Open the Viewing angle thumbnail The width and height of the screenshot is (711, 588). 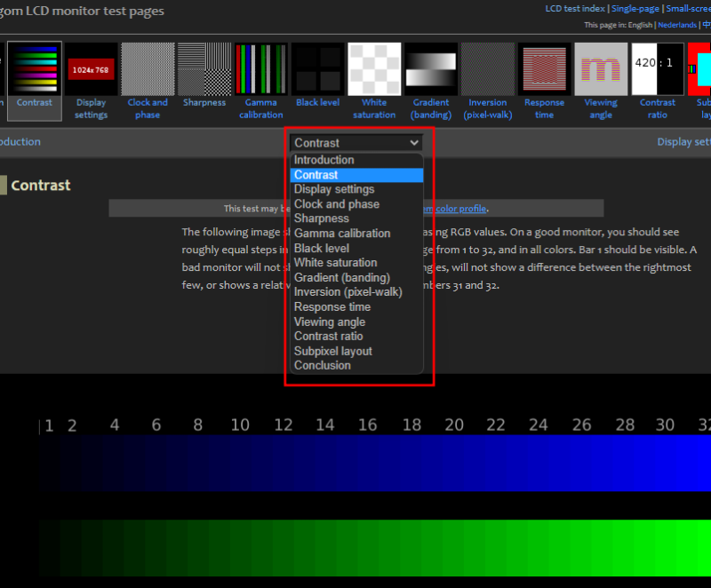(x=601, y=69)
